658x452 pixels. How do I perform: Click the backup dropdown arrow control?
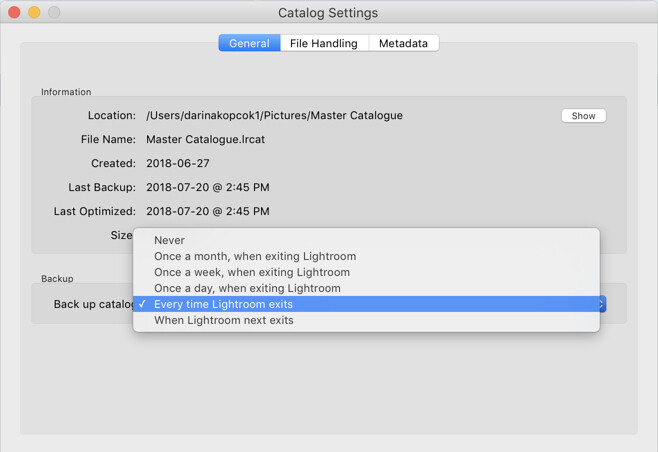point(603,304)
